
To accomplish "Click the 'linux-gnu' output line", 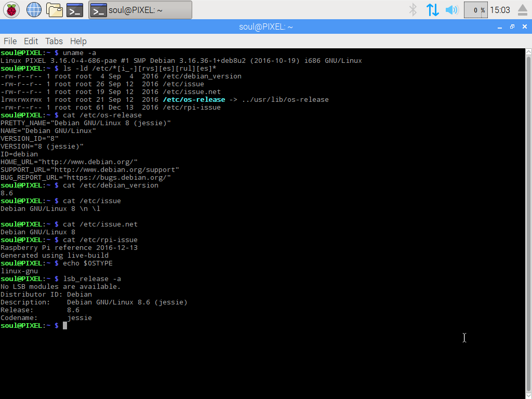I will click(x=19, y=271).
